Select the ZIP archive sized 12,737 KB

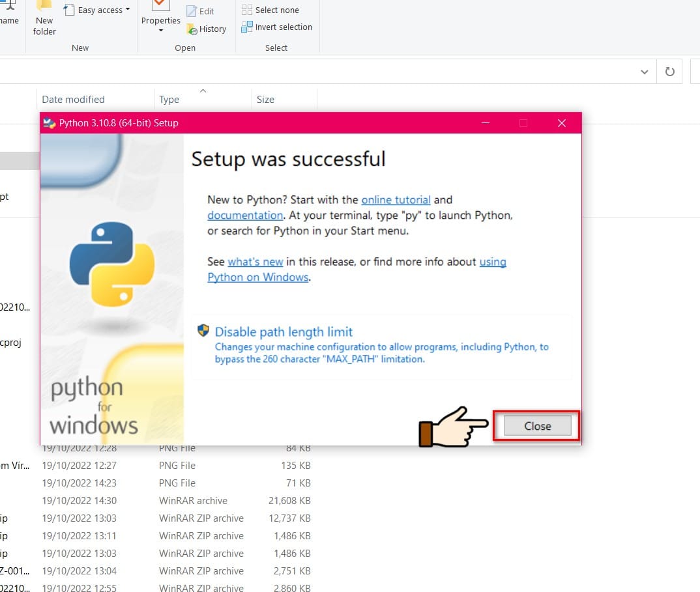156,518
